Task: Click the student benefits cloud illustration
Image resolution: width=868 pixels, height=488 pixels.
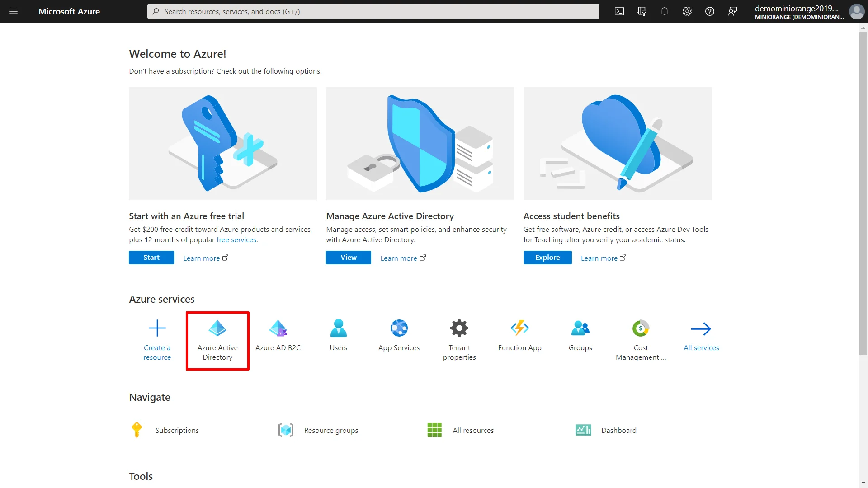Action: (x=618, y=144)
